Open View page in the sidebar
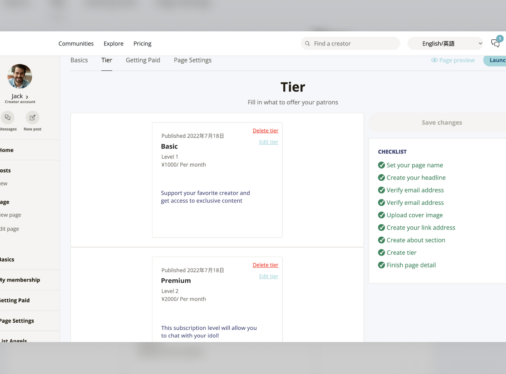Image resolution: width=506 pixels, height=374 pixels. [10, 215]
